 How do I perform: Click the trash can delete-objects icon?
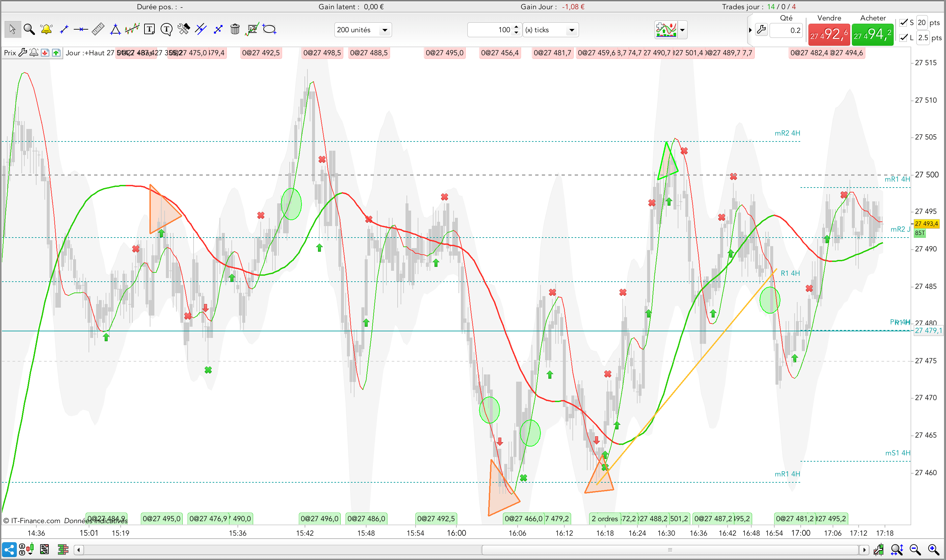tap(235, 29)
